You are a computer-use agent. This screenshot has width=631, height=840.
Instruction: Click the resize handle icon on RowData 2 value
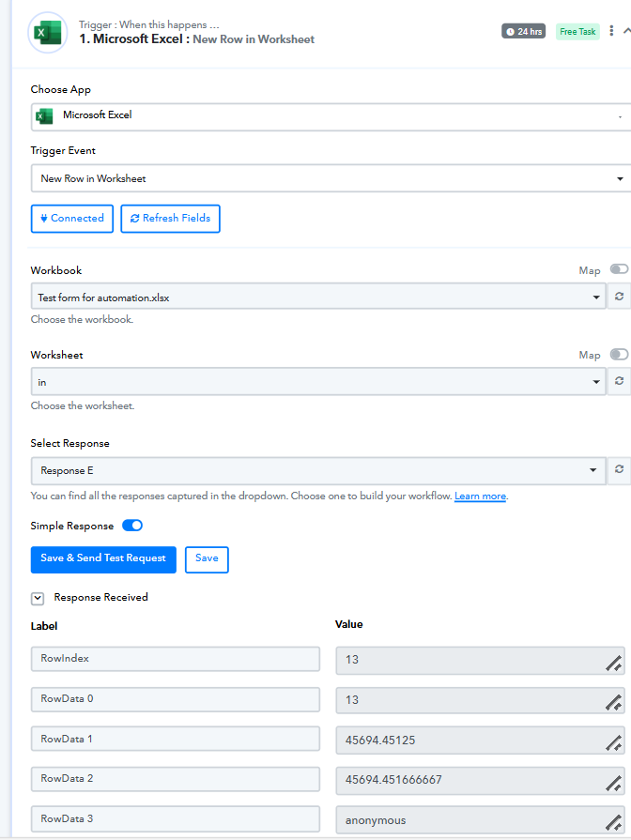[614, 783]
